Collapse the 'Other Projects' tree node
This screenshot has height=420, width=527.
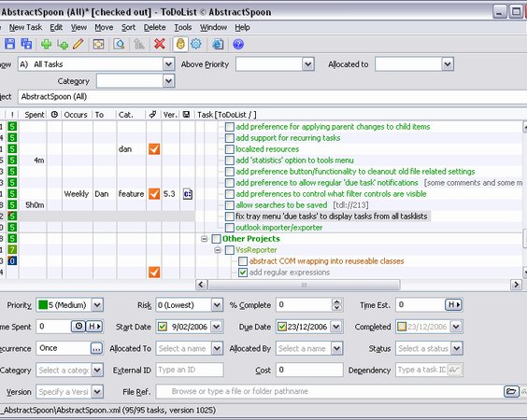(x=204, y=239)
